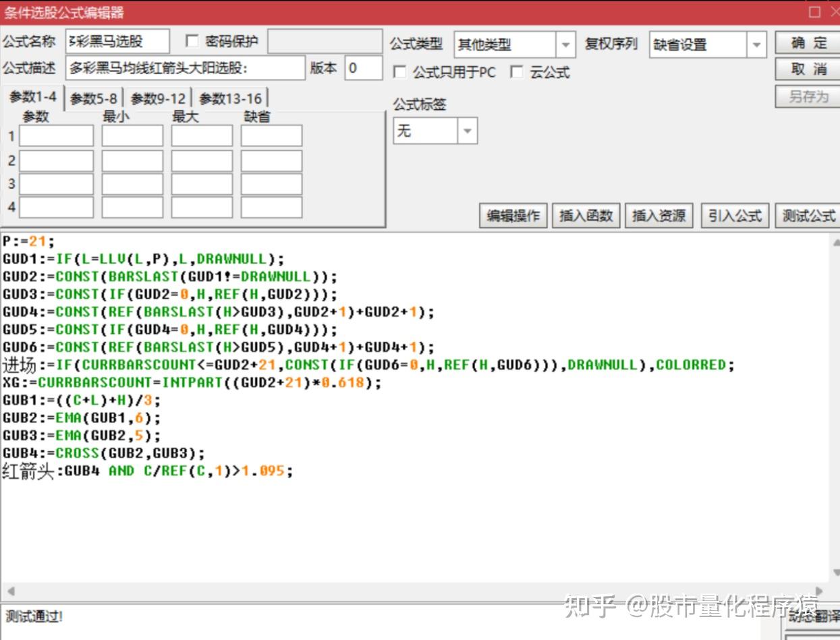The height and width of the screenshot is (640, 840).
Task: Click row 1 最大 field
Action: click(x=202, y=136)
